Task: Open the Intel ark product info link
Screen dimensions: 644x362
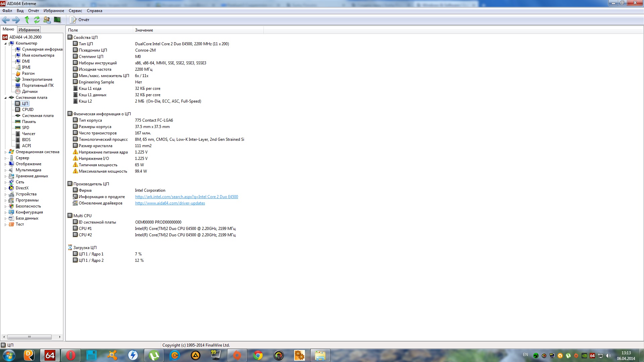Action: click(x=186, y=197)
